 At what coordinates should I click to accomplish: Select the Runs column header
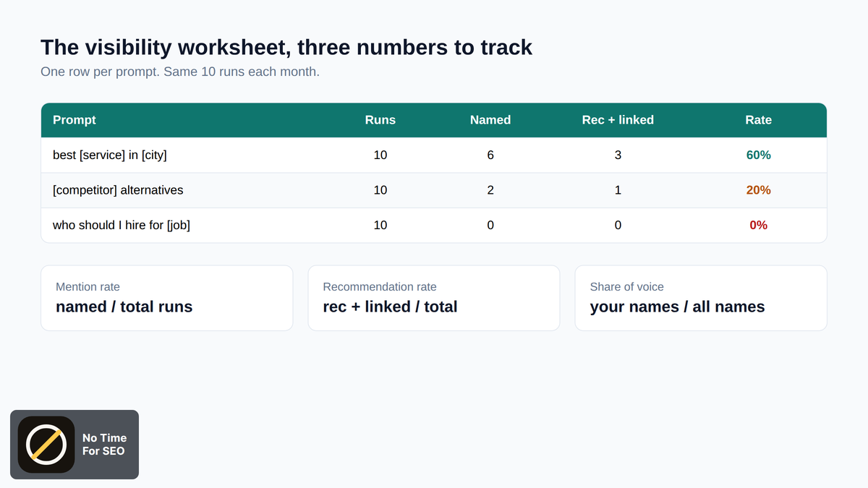380,120
